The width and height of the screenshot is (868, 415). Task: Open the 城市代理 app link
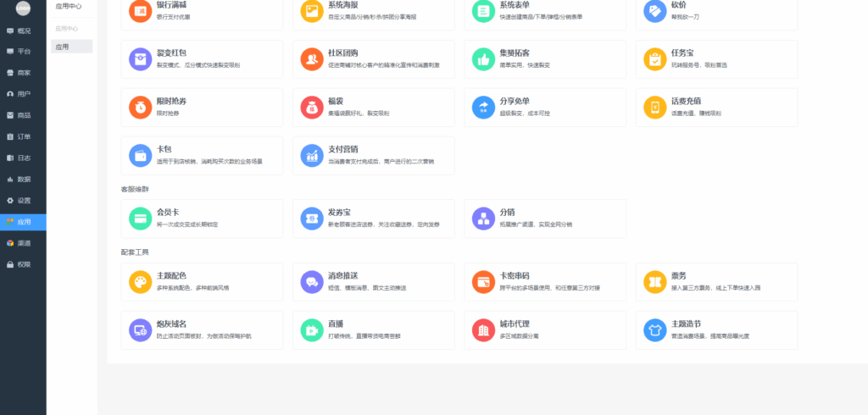[x=516, y=324]
